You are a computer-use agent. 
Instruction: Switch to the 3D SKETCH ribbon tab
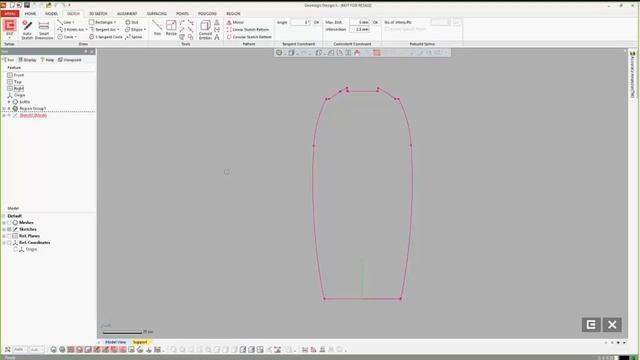click(x=98, y=13)
